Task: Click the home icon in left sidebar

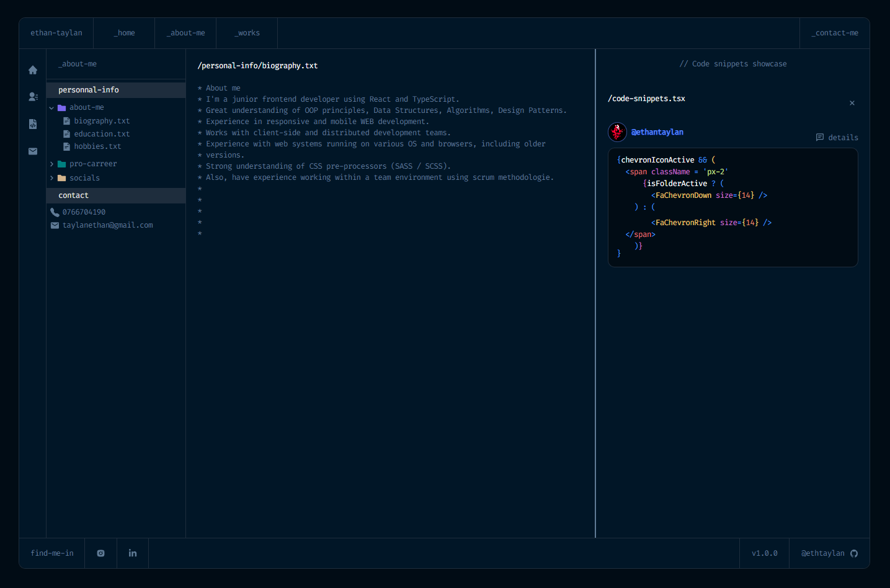Action: (33, 70)
